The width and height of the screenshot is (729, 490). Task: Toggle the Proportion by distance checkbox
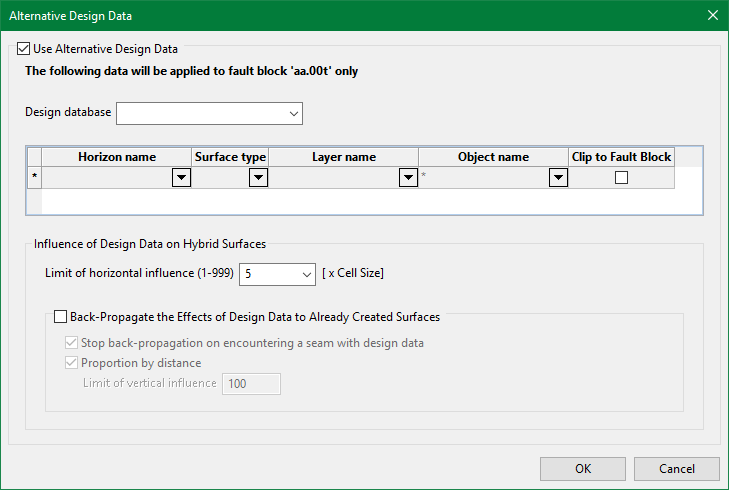[71, 363]
